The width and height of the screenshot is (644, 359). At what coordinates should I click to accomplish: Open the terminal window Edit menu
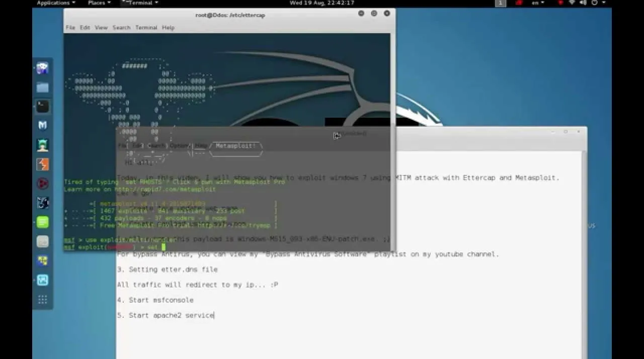[85, 28]
